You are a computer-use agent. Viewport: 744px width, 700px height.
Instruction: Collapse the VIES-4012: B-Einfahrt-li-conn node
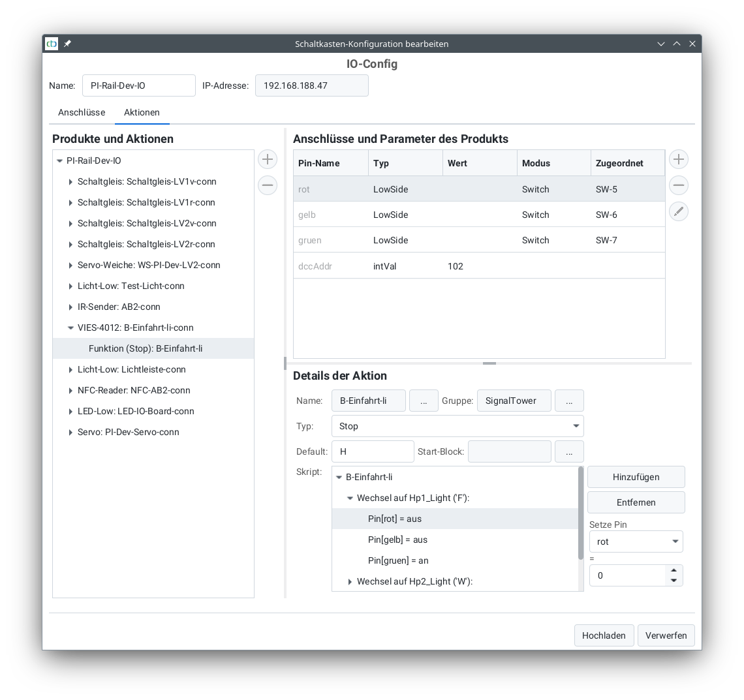coord(70,327)
